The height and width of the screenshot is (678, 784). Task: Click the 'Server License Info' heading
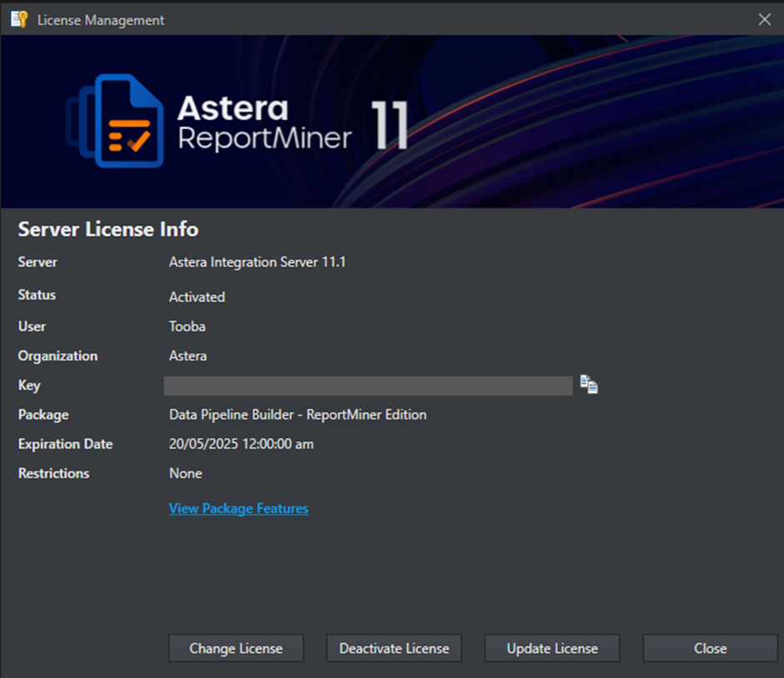tap(108, 229)
